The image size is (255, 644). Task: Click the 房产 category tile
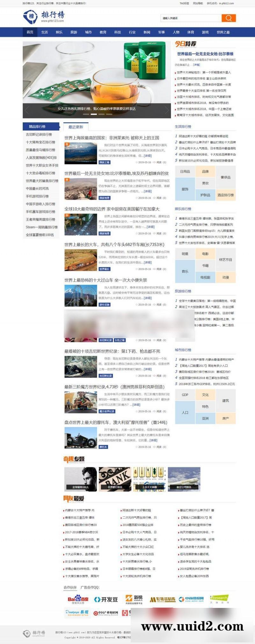click(226, 418)
